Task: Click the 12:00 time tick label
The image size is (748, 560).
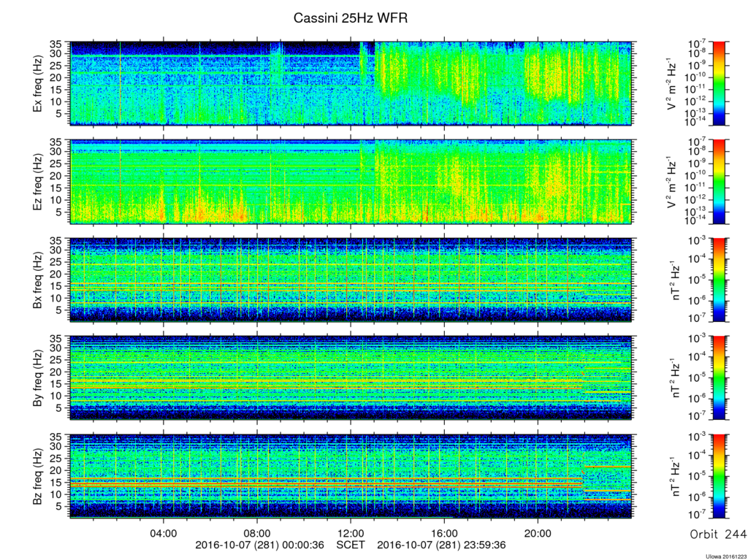Action: click(351, 533)
